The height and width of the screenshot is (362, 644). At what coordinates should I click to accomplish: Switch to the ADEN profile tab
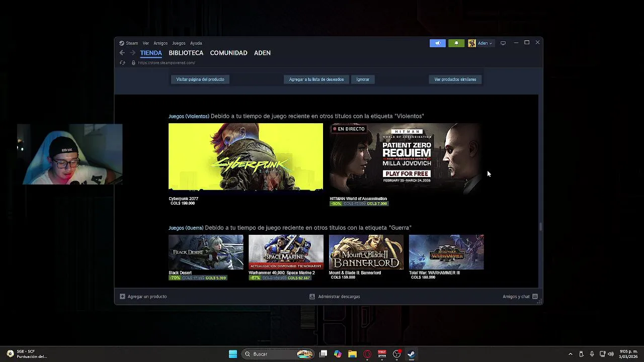[x=262, y=53]
